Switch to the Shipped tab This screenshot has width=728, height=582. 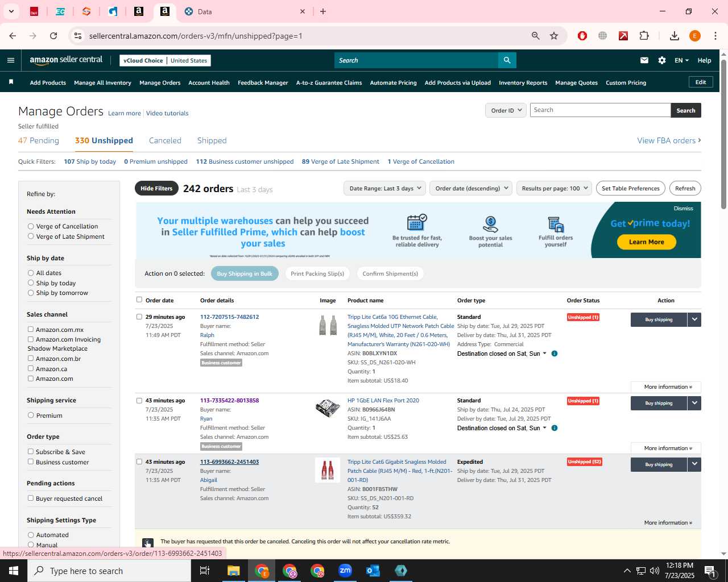tap(212, 140)
